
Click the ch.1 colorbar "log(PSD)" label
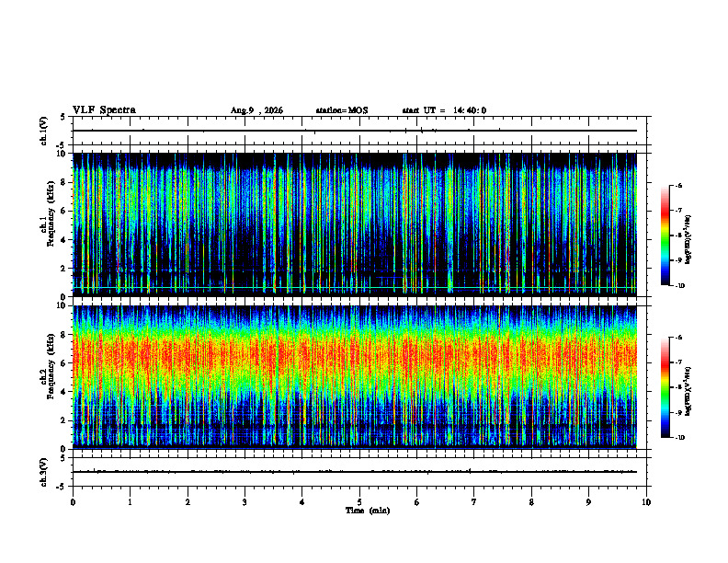(688, 240)
